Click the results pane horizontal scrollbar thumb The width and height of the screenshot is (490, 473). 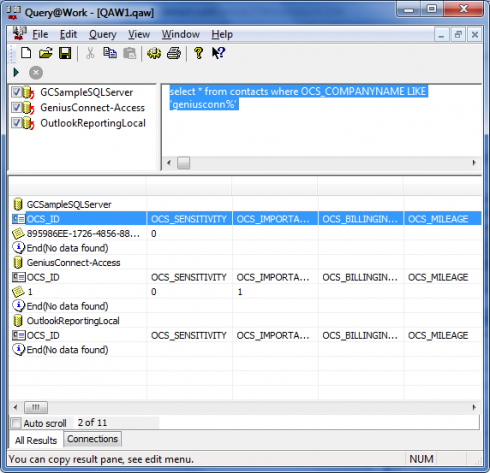pos(36,407)
